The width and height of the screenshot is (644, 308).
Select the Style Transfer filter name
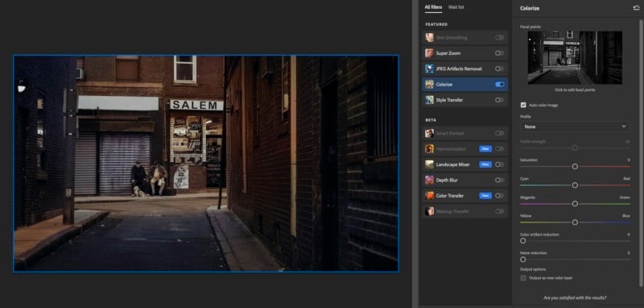pos(448,100)
